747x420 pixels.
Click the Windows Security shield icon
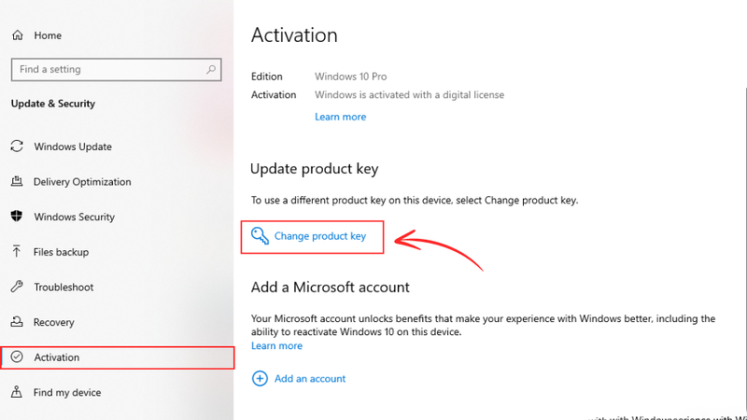pyautogui.click(x=17, y=217)
